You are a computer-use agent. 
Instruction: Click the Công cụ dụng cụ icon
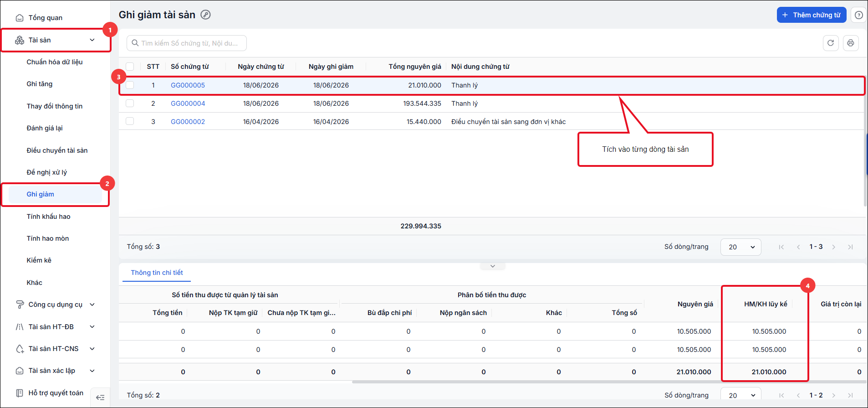click(x=20, y=305)
